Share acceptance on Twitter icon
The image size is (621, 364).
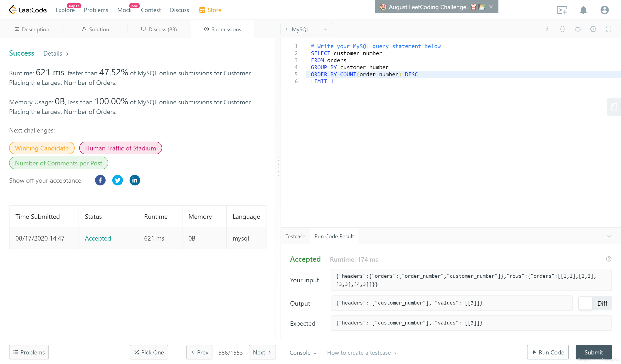(x=118, y=180)
